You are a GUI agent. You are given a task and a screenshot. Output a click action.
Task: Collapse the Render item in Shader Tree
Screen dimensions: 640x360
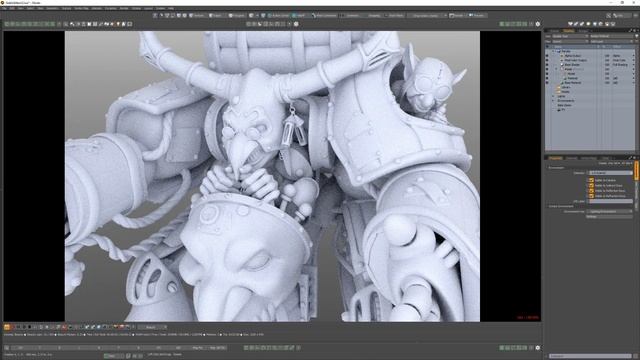553,51
